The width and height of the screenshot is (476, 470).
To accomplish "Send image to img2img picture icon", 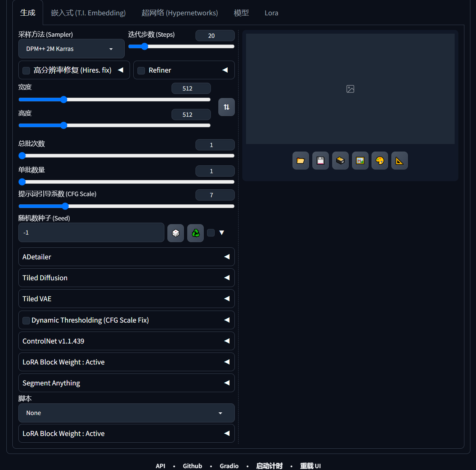I will tap(360, 161).
